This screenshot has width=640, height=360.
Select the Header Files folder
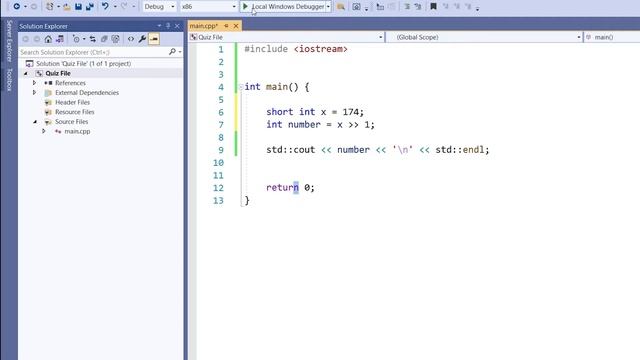72,102
